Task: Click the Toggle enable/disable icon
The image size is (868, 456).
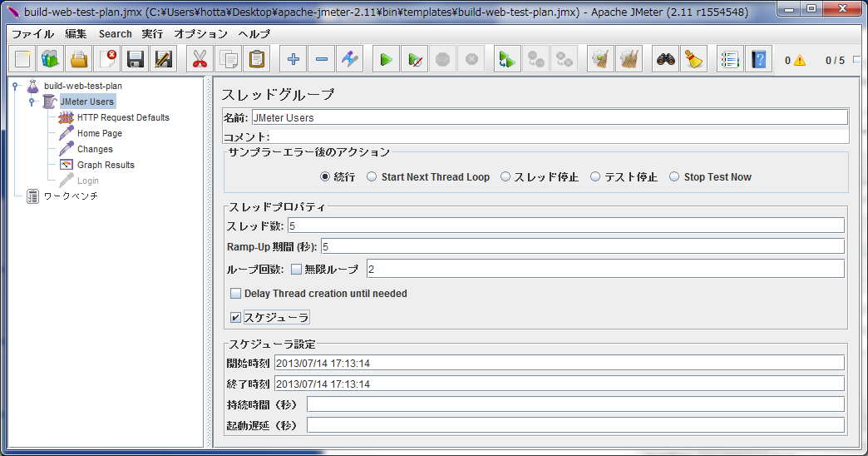Action: [x=350, y=59]
